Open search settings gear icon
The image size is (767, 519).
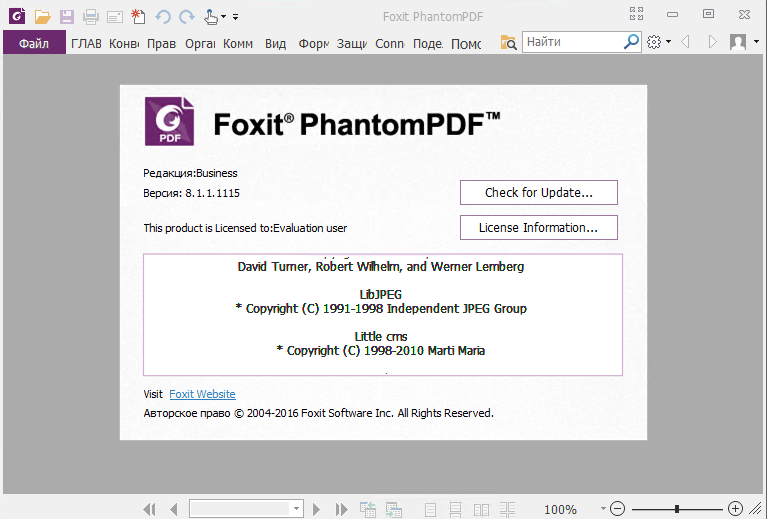[x=654, y=42]
